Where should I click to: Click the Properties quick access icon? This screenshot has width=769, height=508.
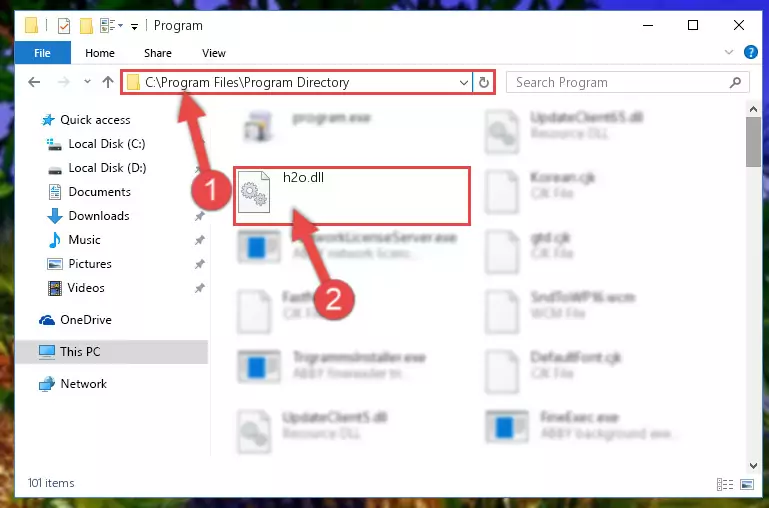[64, 25]
